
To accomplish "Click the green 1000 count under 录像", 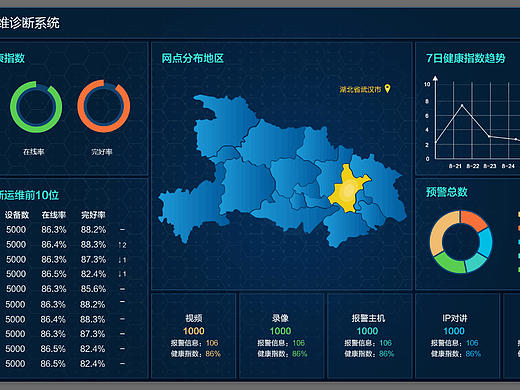I will coord(280,331).
